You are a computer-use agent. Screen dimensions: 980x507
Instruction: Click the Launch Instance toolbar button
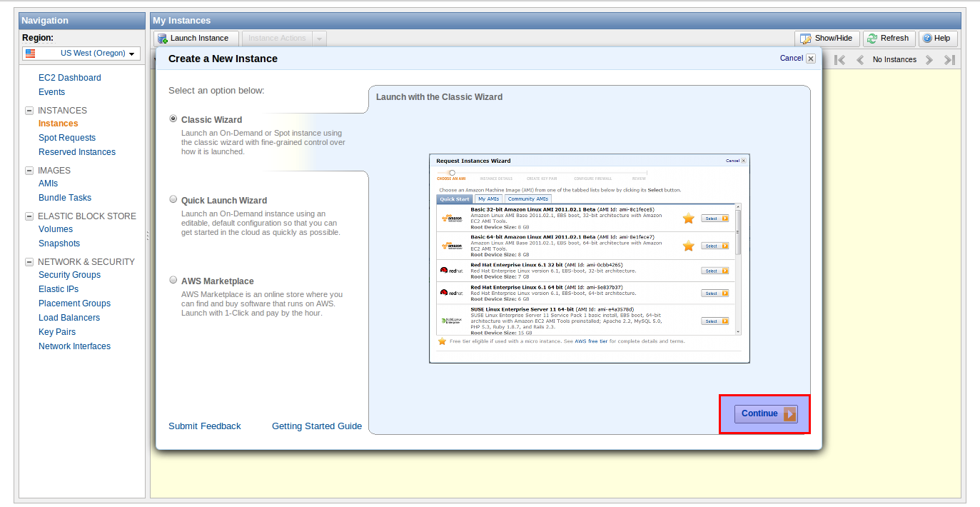(x=195, y=39)
